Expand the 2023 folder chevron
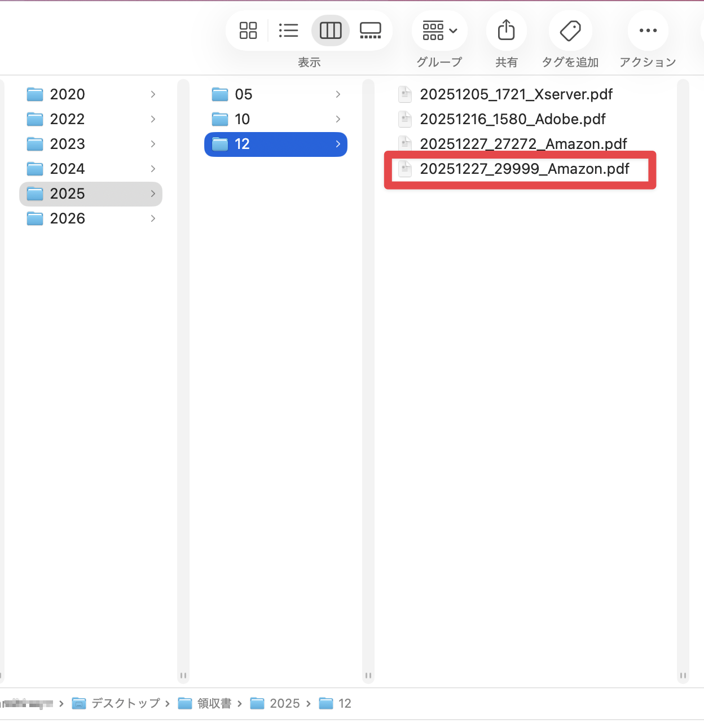This screenshot has height=728, width=704. tap(153, 144)
